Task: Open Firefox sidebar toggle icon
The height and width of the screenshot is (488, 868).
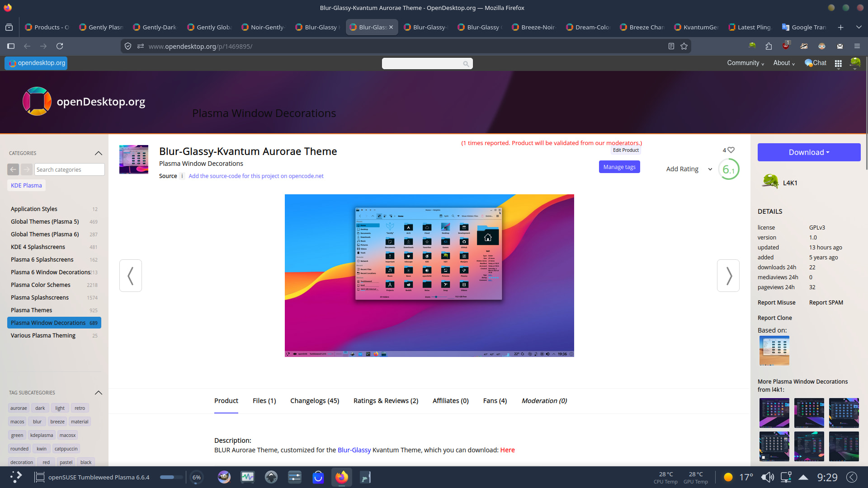Action: click(x=11, y=46)
